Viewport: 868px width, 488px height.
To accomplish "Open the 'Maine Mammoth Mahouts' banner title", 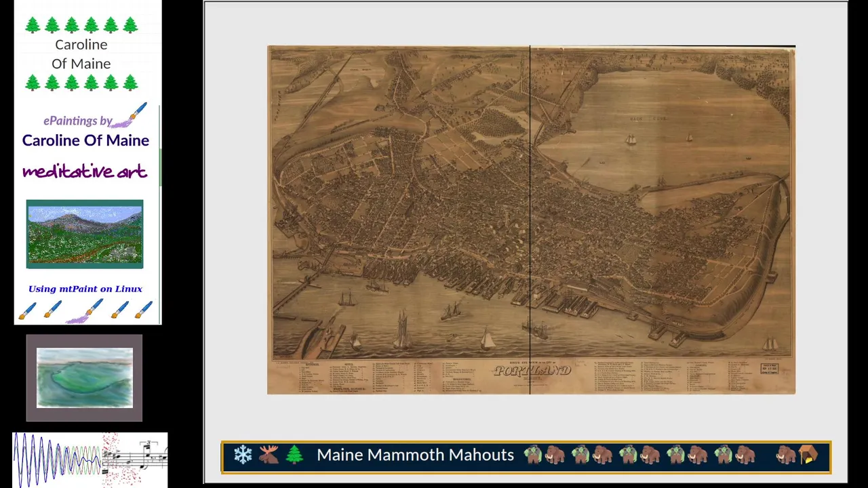I will coord(415,455).
